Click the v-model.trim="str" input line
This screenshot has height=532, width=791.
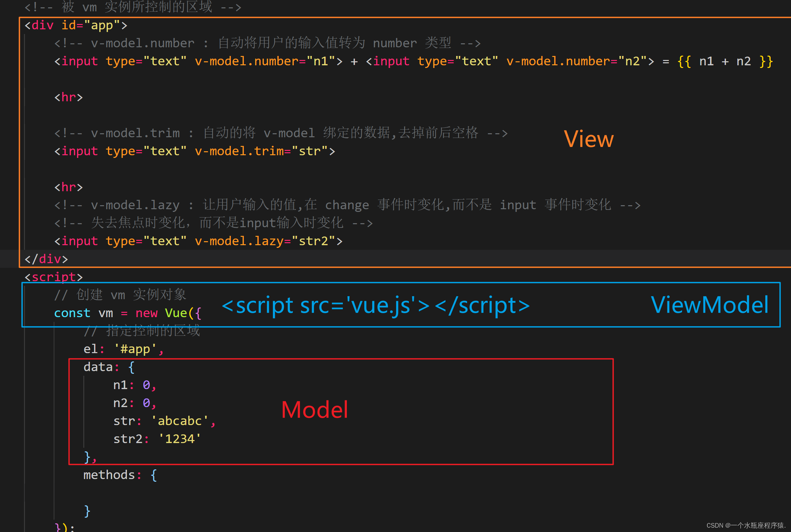pos(195,151)
